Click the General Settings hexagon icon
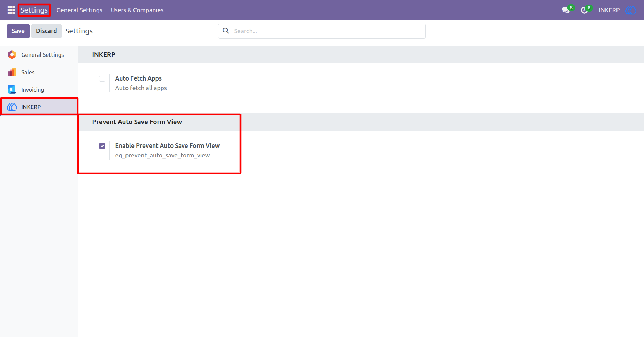The width and height of the screenshot is (644, 337). [12, 55]
